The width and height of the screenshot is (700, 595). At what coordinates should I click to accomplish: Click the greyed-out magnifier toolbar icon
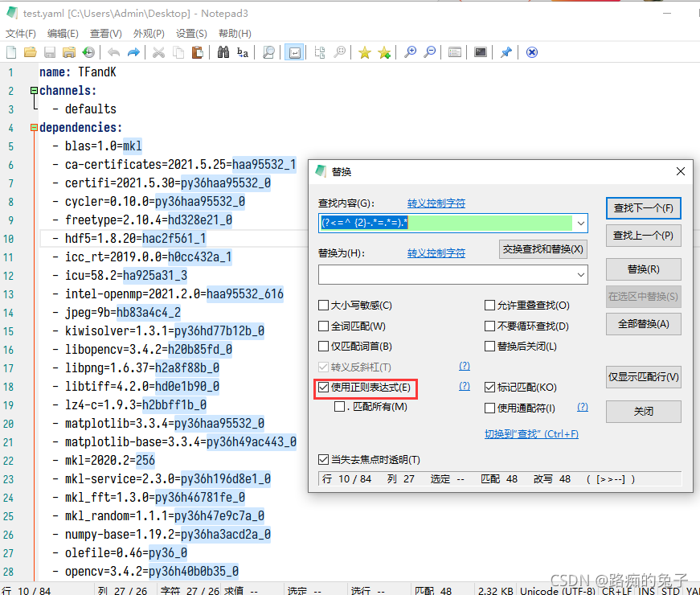(x=340, y=52)
